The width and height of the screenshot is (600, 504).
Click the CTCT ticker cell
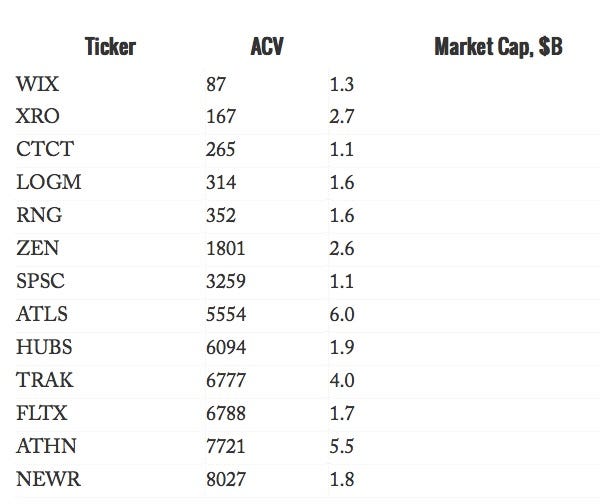[43, 150]
